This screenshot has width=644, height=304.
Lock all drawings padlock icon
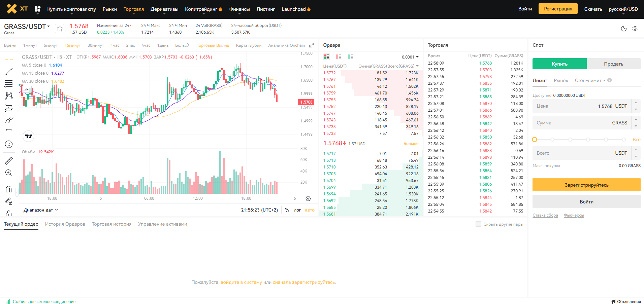9,213
